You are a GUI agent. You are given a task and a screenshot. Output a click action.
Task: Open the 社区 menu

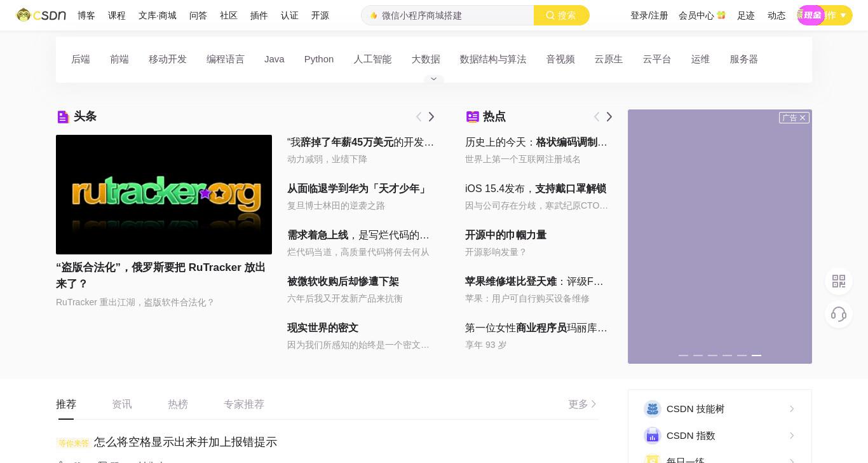(x=229, y=15)
